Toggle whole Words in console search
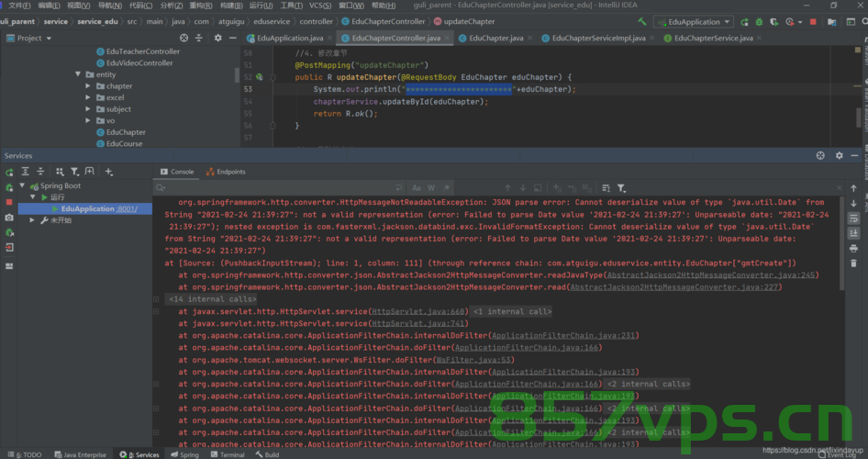The image size is (868, 459). click(431, 188)
